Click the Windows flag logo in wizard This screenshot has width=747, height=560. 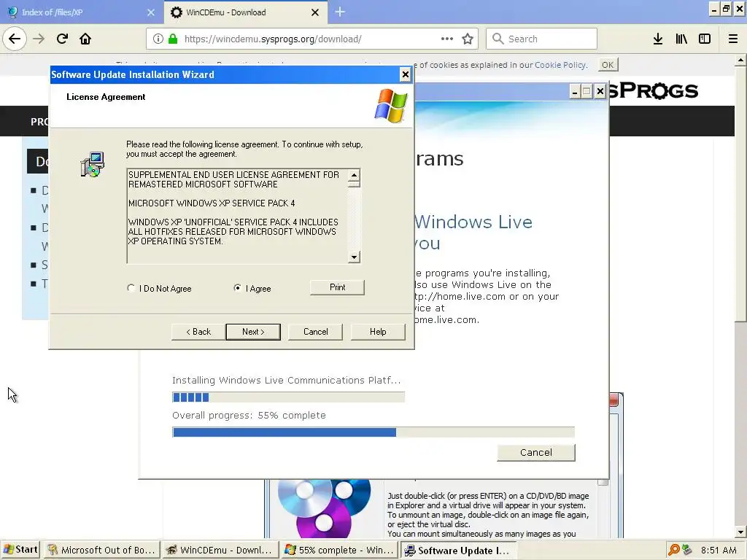(x=391, y=106)
